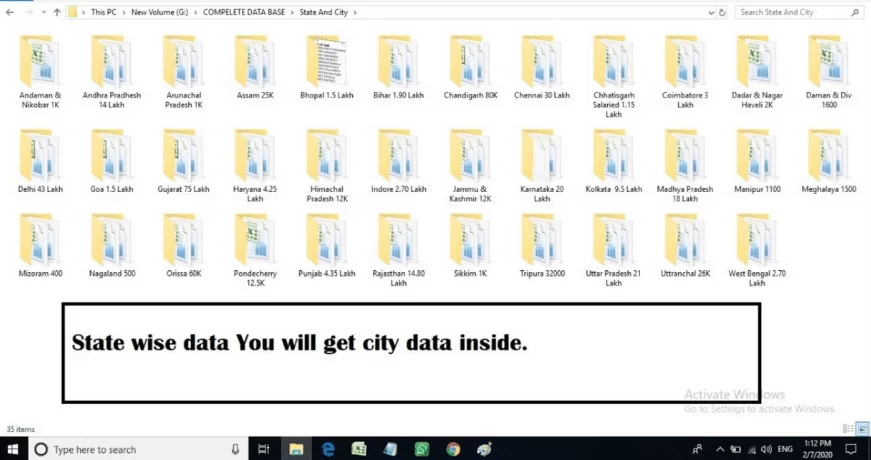Go up one folder level
This screenshot has height=460, width=871.
coord(57,12)
